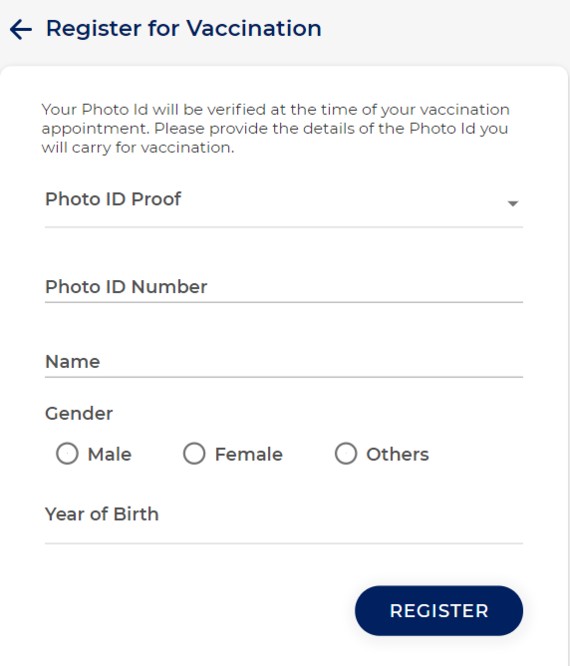Screen dimensions: 570x666
Task: Click the underline below the Name field
Action: tap(284, 377)
